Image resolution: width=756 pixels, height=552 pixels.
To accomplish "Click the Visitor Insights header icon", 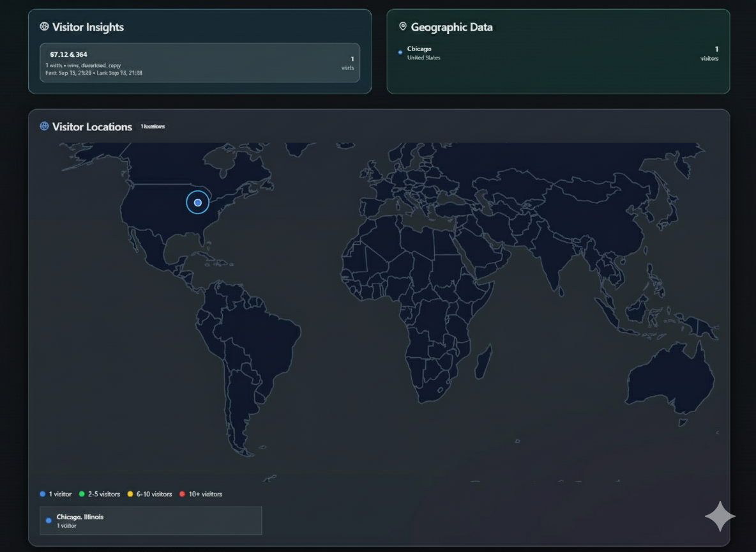I will [44, 27].
